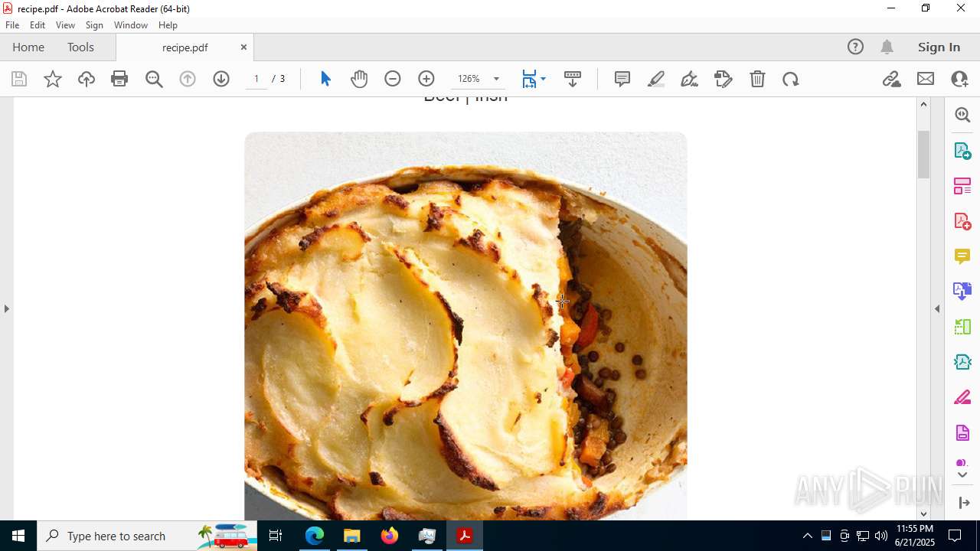Open Microsoft Edge from taskbar
Screen dimensions: 980x551
(x=315, y=536)
